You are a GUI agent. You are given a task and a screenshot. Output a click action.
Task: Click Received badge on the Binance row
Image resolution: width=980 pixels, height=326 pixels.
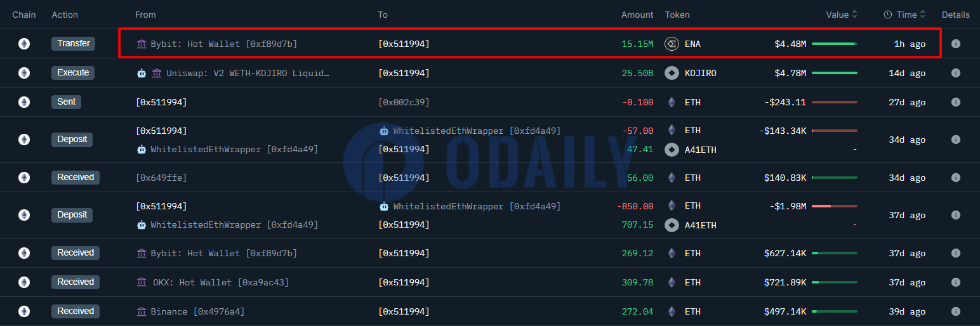[x=76, y=311]
